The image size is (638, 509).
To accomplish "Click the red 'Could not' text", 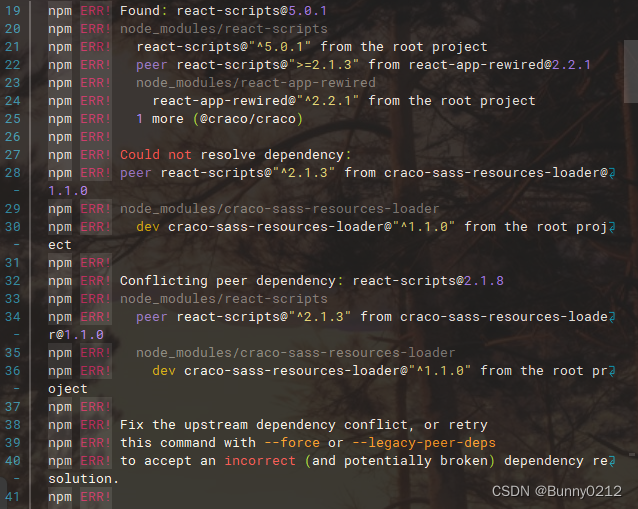I will coord(156,155).
